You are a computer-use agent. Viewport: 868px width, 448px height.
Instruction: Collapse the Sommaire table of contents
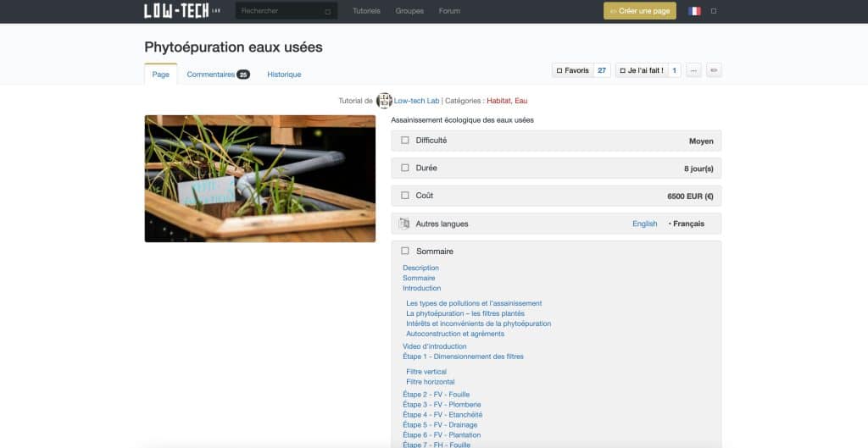404,252
